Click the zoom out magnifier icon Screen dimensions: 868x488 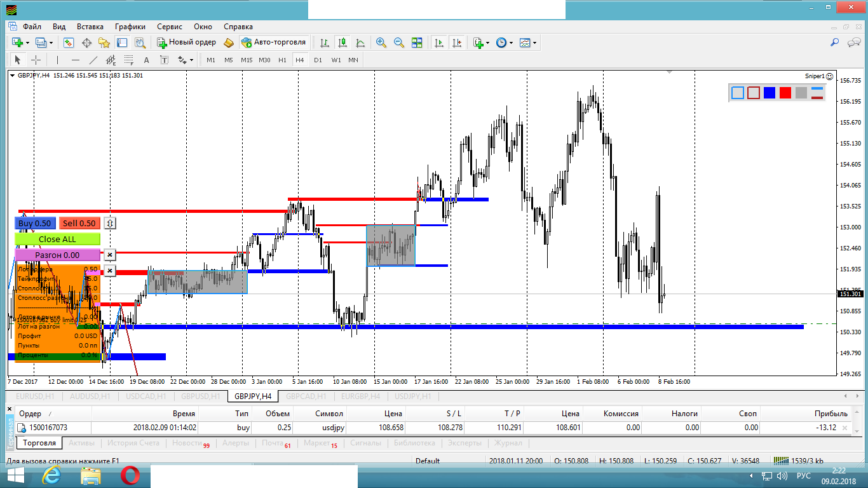399,43
